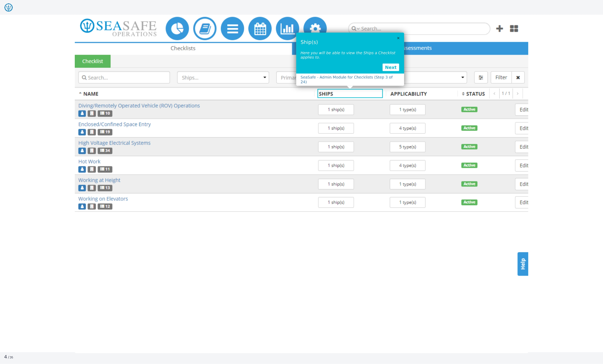Click the 12 items badge for Working on Elevators
Screen dimensions: 603x364
click(105, 206)
